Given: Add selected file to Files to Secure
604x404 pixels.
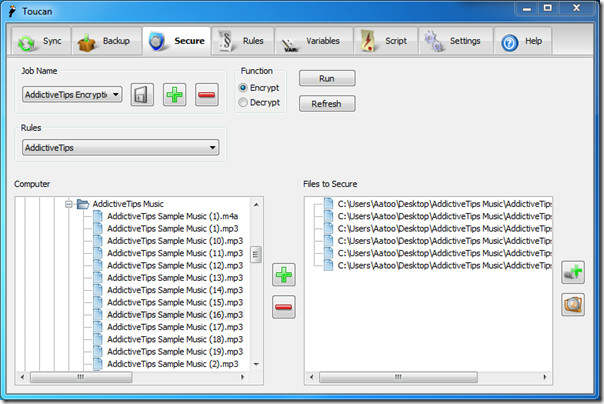Looking at the screenshot, I should [284, 275].
